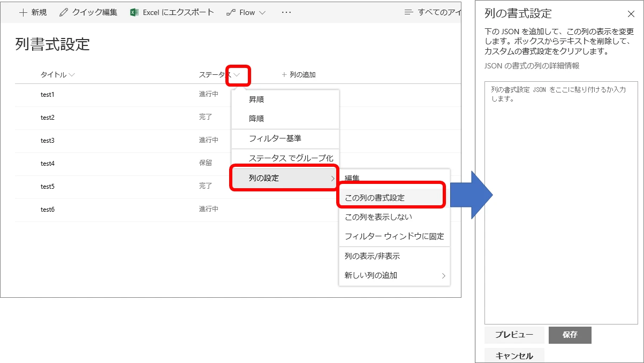Click into the JSON formatting text area
The height and width of the screenshot is (363, 644).
tap(561, 203)
